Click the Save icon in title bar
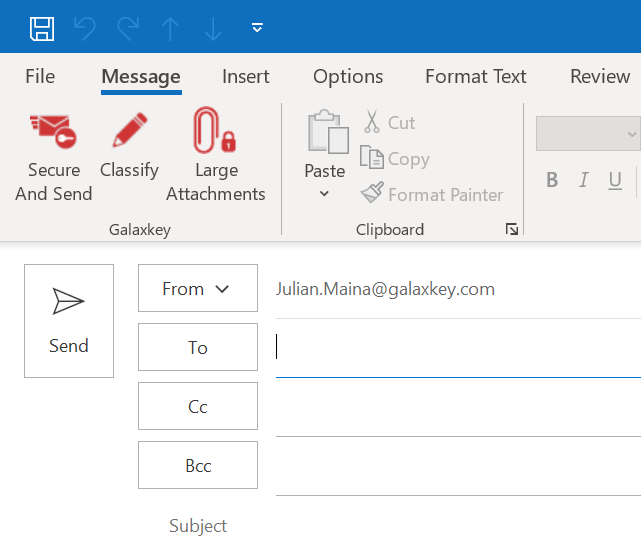Image resolution: width=641 pixels, height=550 pixels. tap(42, 28)
